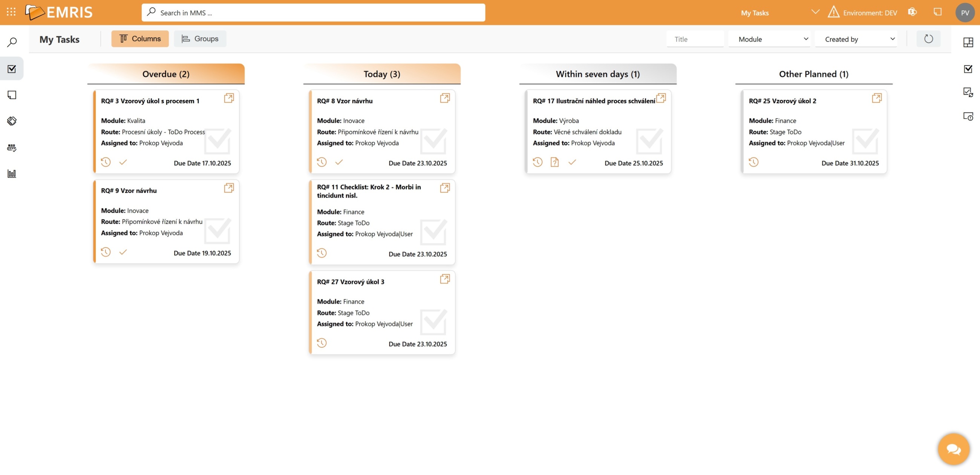The height and width of the screenshot is (475, 980).
Task: Select the Columns view tab
Action: (x=140, y=39)
